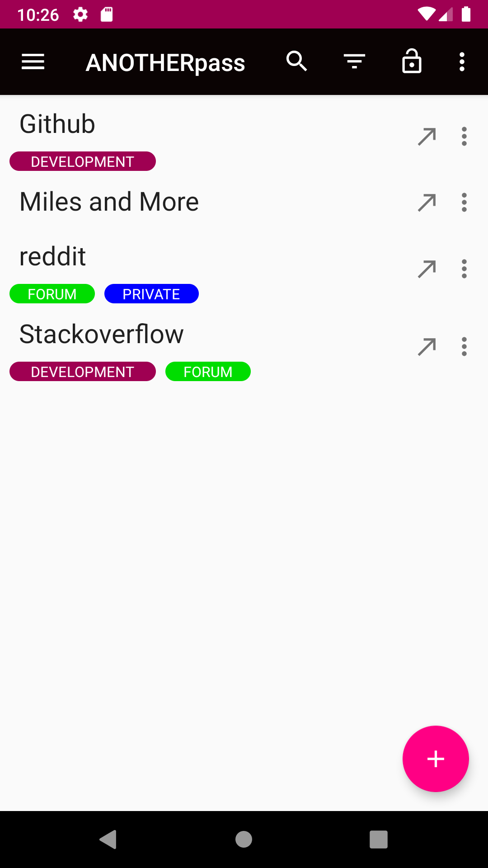Open the Miles and More entry
The width and height of the screenshot is (488, 868).
click(x=109, y=202)
